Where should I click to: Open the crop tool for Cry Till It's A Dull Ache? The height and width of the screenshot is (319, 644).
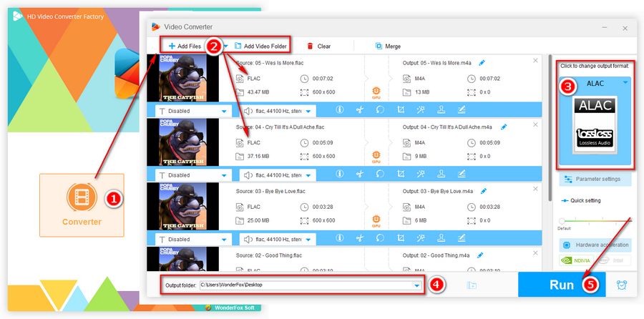click(401, 174)
